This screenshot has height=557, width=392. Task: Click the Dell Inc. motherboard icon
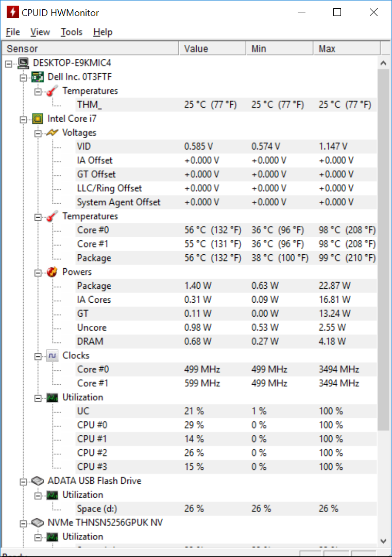click(38, 77)
